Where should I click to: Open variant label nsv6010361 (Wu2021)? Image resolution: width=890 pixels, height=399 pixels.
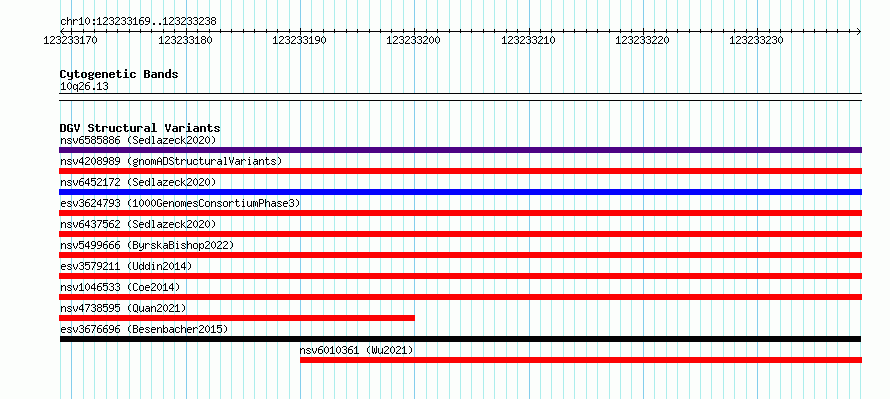[x=356, y=350]
